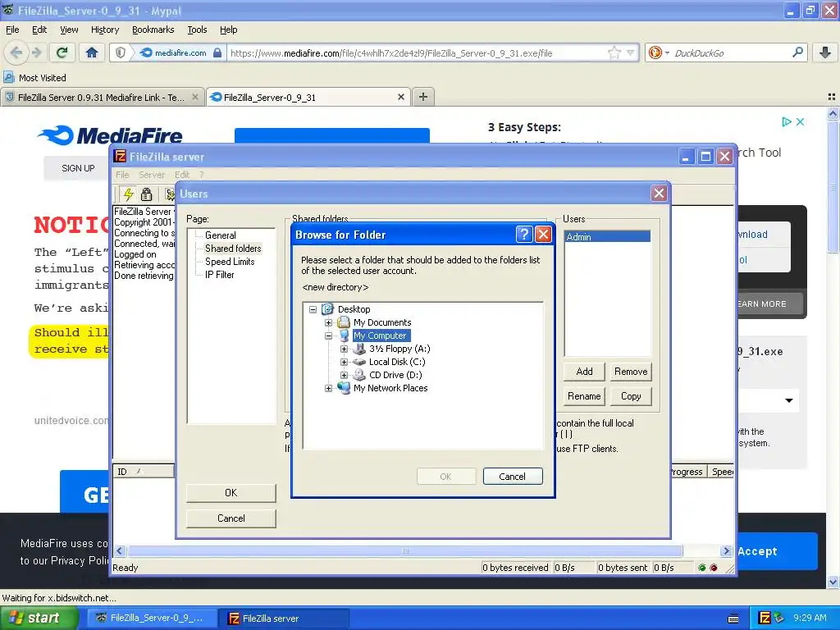The width and height of the screenshot is (840, 630).
Task: Open the browser View menu
Action: point(69,30)
